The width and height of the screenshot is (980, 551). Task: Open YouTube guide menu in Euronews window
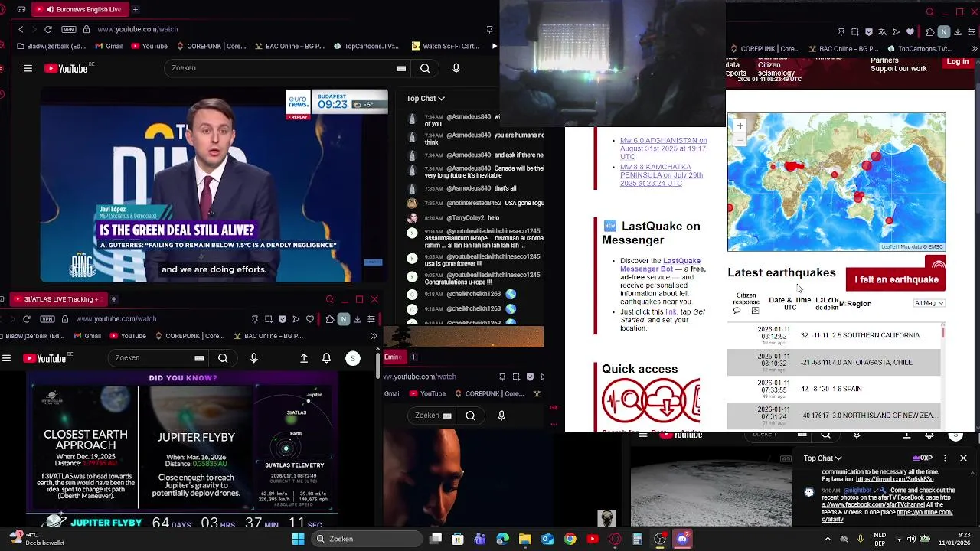[28, 68]
